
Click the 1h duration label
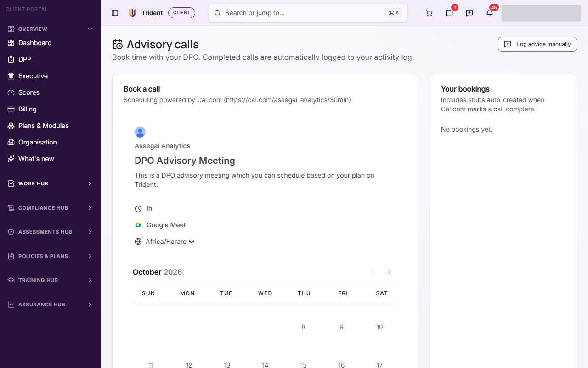click(149, 208)
